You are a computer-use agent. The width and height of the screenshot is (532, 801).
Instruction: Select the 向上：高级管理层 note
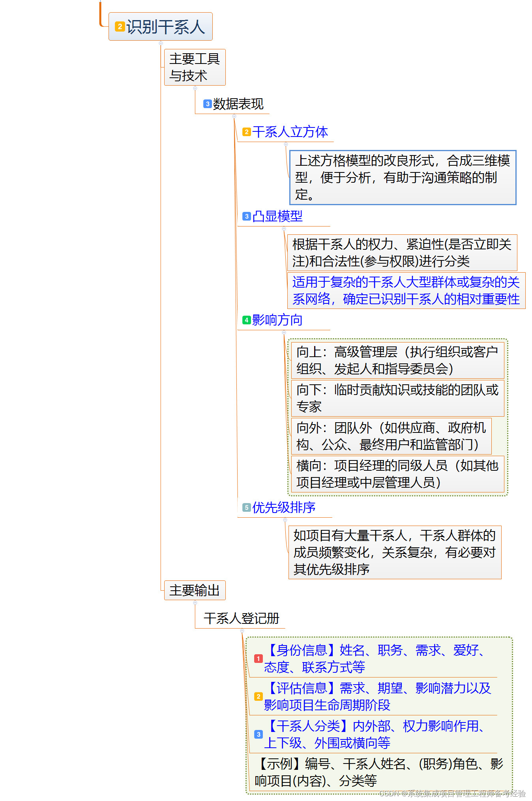point(397,360)
